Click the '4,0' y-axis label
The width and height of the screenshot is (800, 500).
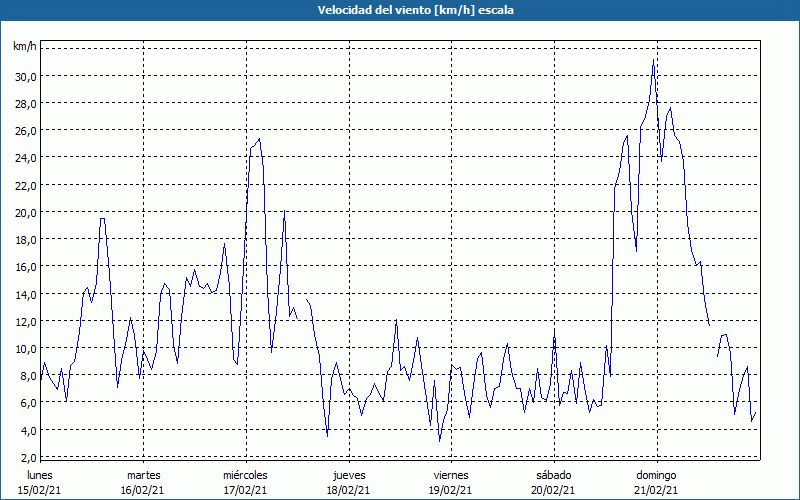coord(29,430)
